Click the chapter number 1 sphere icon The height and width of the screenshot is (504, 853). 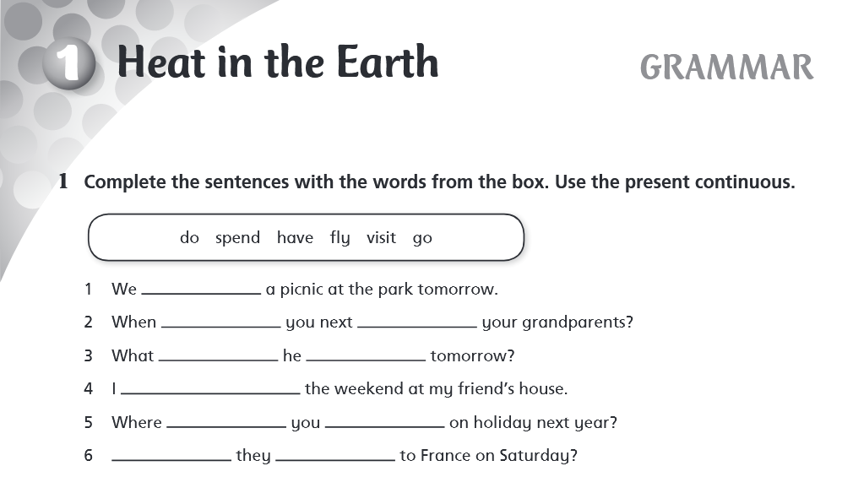pyautogui.click(x=67, y=64)
